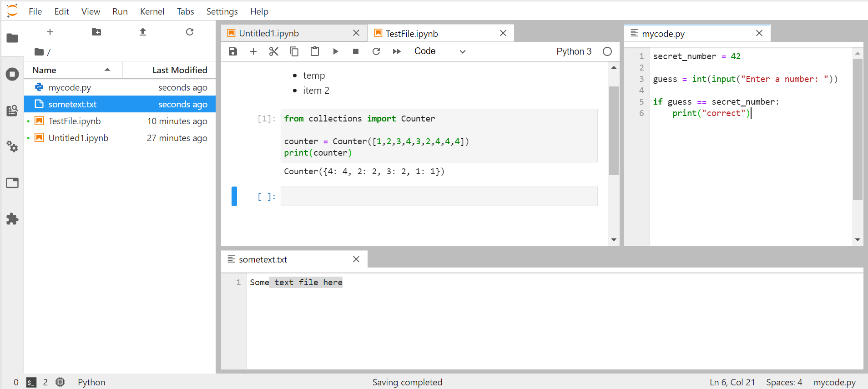Select mycode.py in the file browser
The image size is (868, 389).
[x=70, y=87]
